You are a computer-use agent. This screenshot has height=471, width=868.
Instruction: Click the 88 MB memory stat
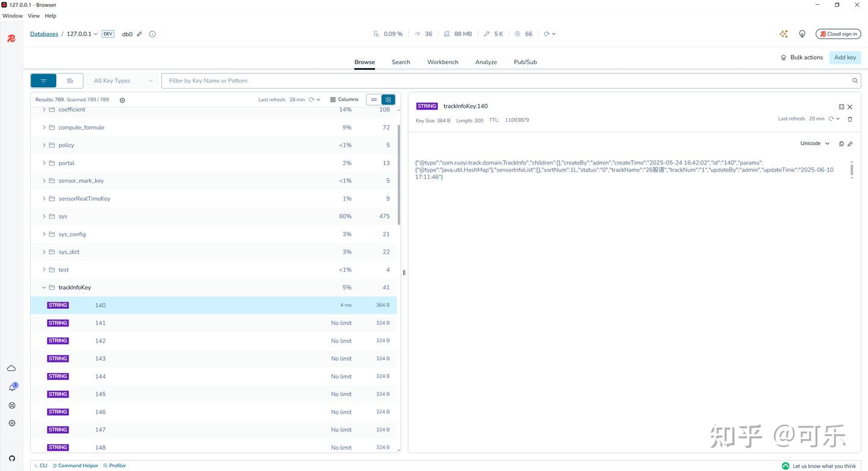coord(458,34)
